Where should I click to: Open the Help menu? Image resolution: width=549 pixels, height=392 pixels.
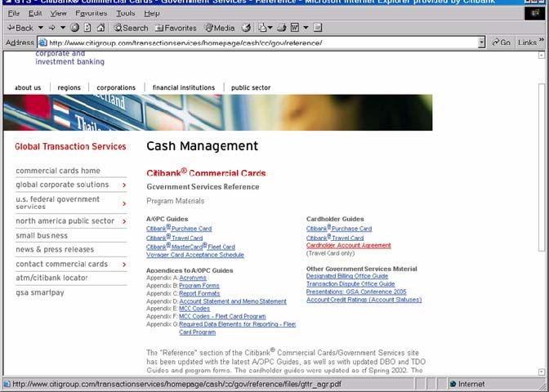(x=152, y=14)
